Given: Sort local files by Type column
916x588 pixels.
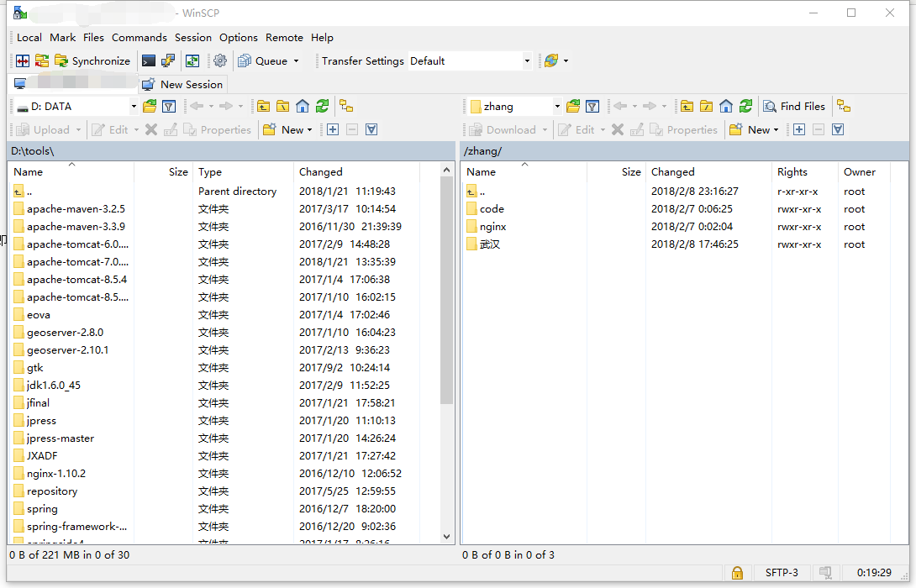Looking at the screenshot, I should coord(243,171).
